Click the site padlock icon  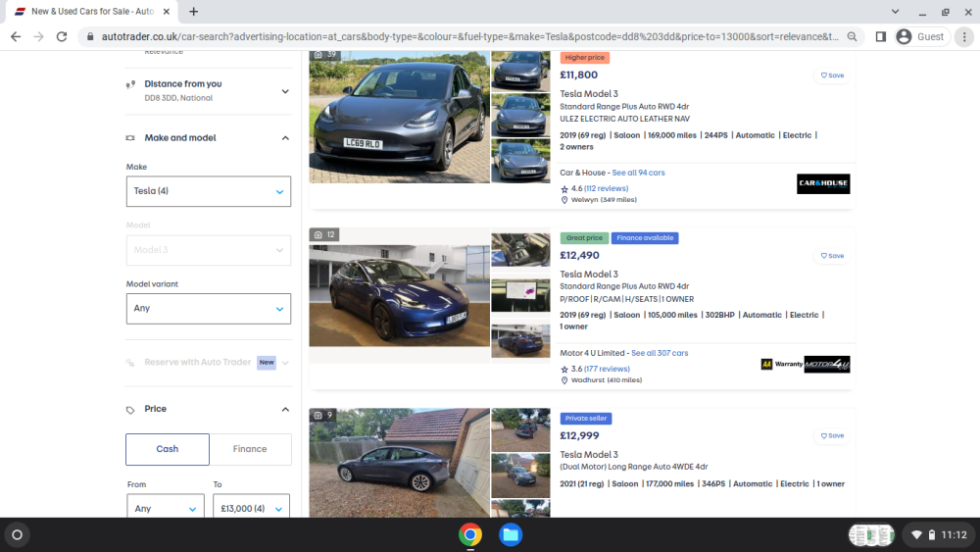click(90, 37)
